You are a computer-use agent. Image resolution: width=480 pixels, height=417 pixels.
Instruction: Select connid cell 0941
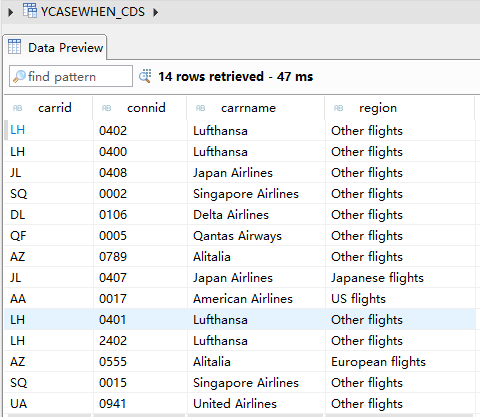point(140,404)
